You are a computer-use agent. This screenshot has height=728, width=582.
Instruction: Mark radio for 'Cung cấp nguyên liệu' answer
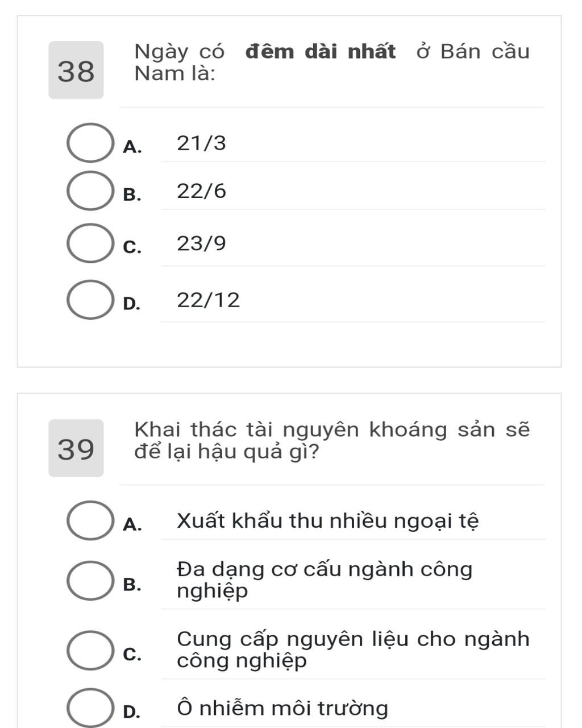click(x=90, y=650)
